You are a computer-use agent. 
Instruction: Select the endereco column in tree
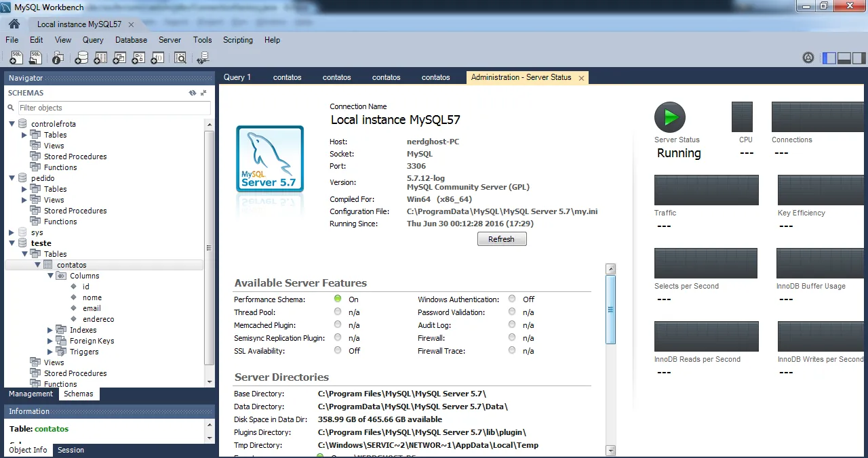pos(98,319)
